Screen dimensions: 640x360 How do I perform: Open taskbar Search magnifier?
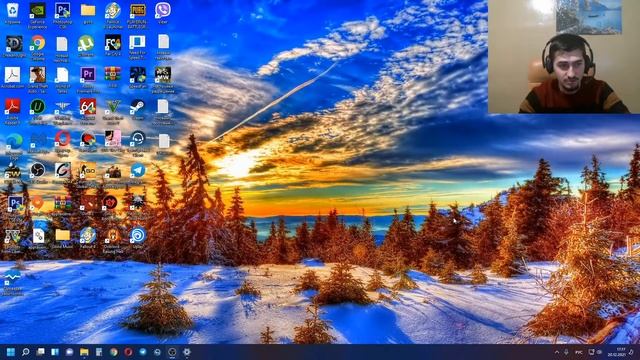(25, 352)
